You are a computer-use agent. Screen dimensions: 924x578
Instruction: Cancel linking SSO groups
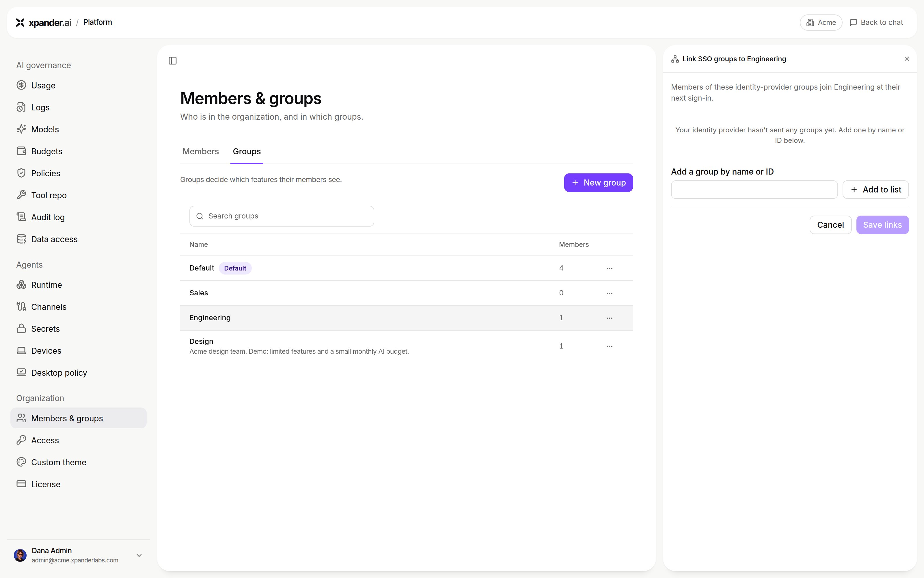click(x=830, y=225)
